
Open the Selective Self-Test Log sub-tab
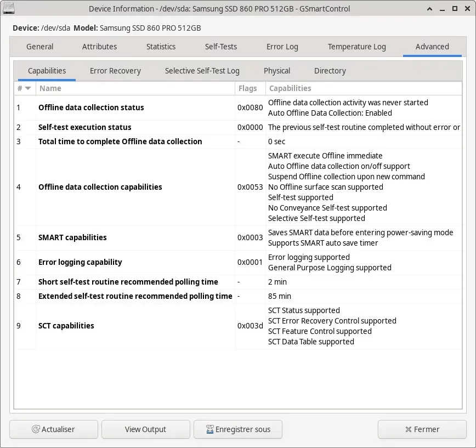202,71
